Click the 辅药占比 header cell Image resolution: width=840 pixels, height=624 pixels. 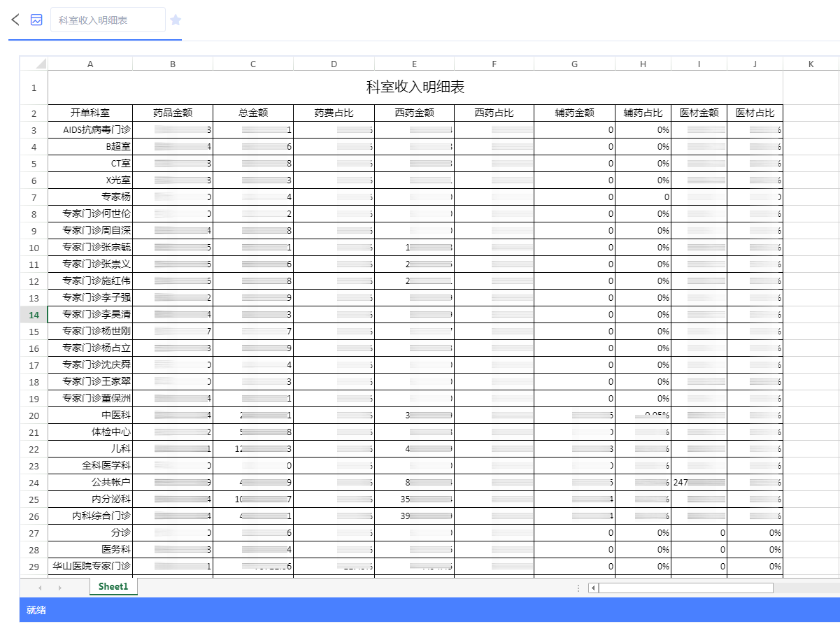[643, 113]
